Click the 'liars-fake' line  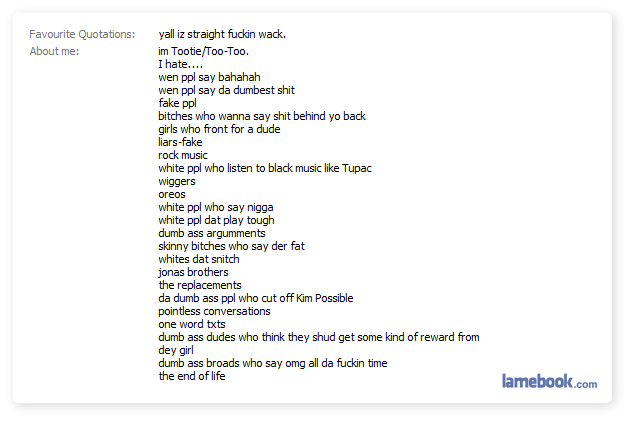[x=180, y=142]
